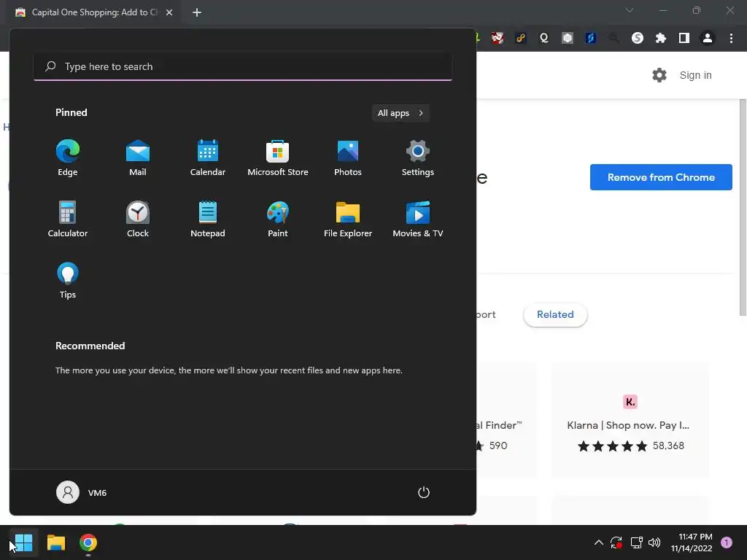Open Chrome tab search dropdown
747x560 pixels.
[x=630, y=10]
